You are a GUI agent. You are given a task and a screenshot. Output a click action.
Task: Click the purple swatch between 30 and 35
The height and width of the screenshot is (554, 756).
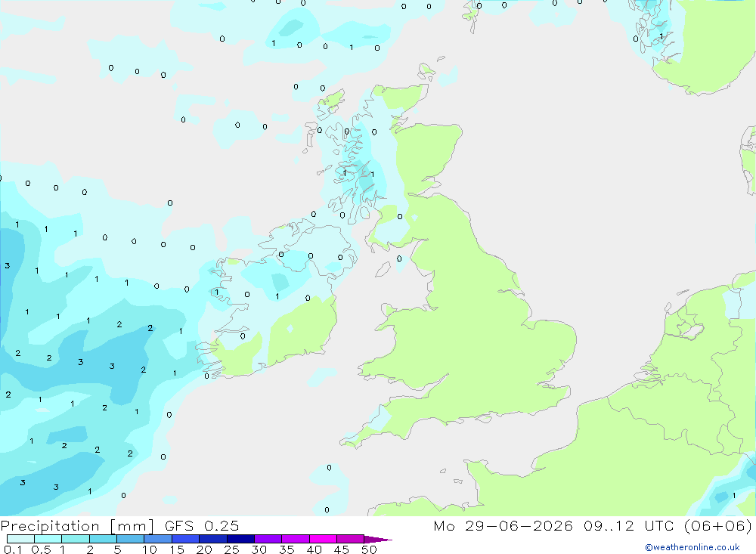(x=268, y=539)
